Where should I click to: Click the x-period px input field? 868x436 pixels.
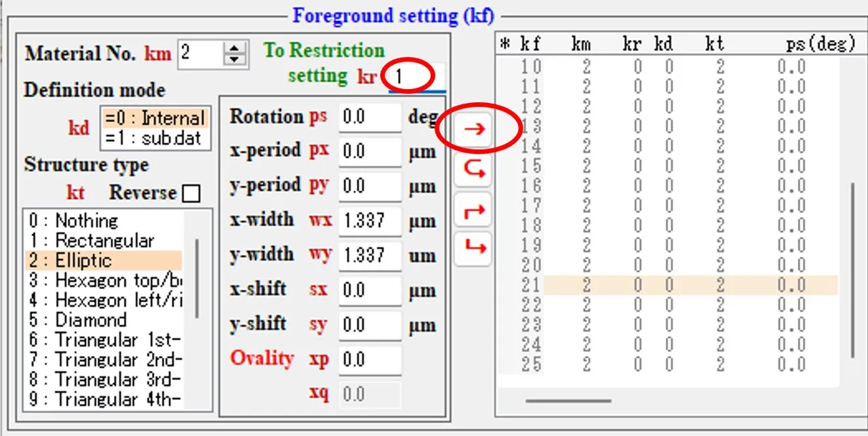click(370, 152)
